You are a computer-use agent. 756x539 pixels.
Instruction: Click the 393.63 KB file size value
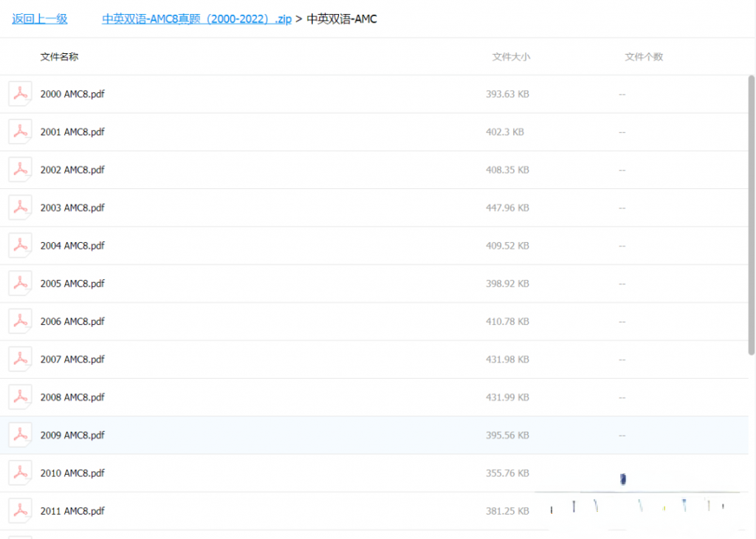click(x=507, y=94)
